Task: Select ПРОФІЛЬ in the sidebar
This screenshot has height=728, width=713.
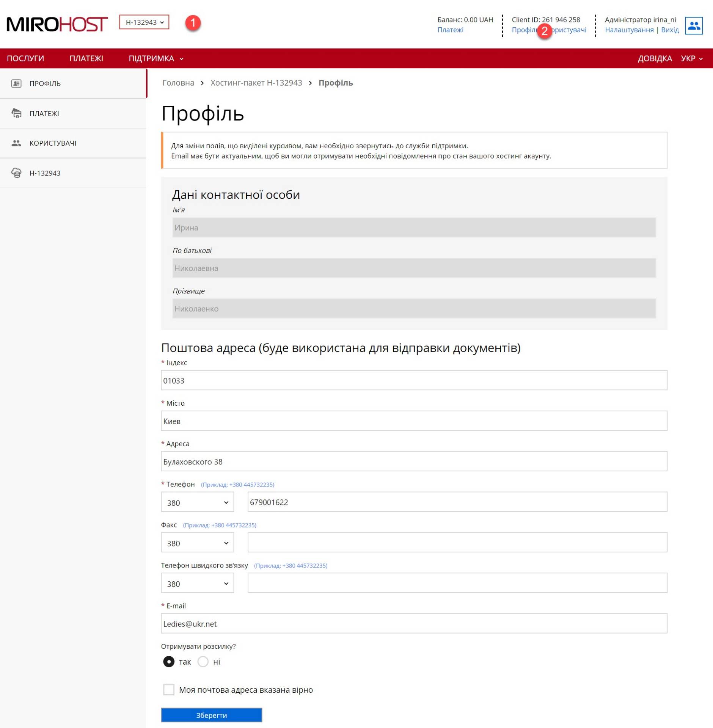Action: 73,83
